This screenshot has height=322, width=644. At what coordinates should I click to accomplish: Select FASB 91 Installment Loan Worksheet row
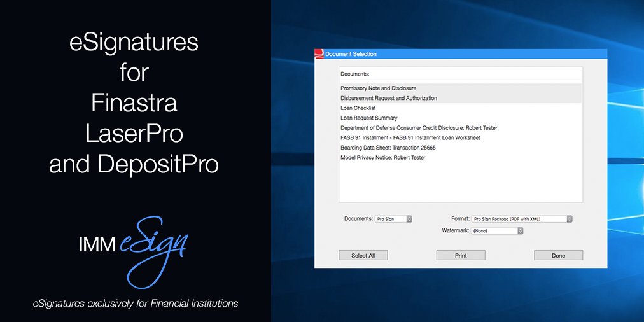(461, 137)
